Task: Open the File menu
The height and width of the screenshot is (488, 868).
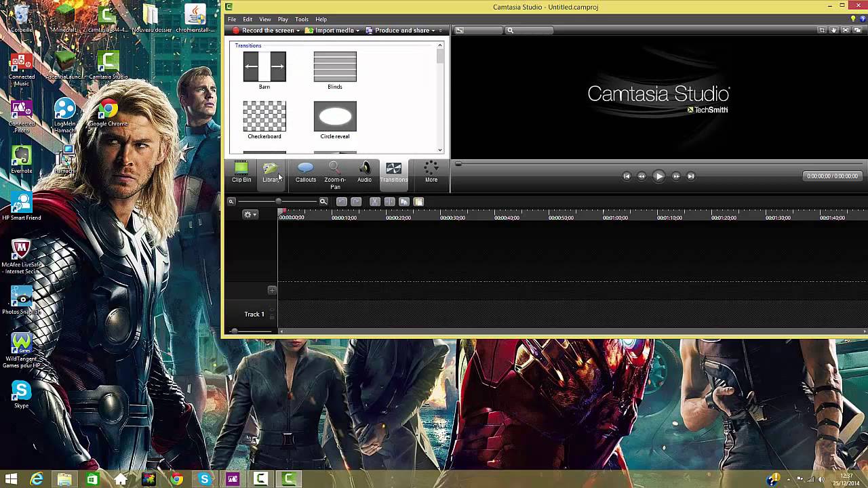Action: pos(232,19)
